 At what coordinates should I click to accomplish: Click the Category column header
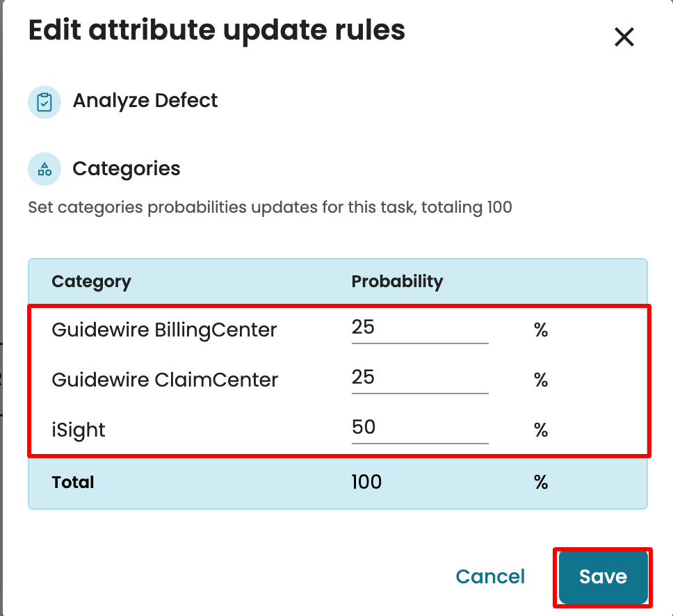91,282
